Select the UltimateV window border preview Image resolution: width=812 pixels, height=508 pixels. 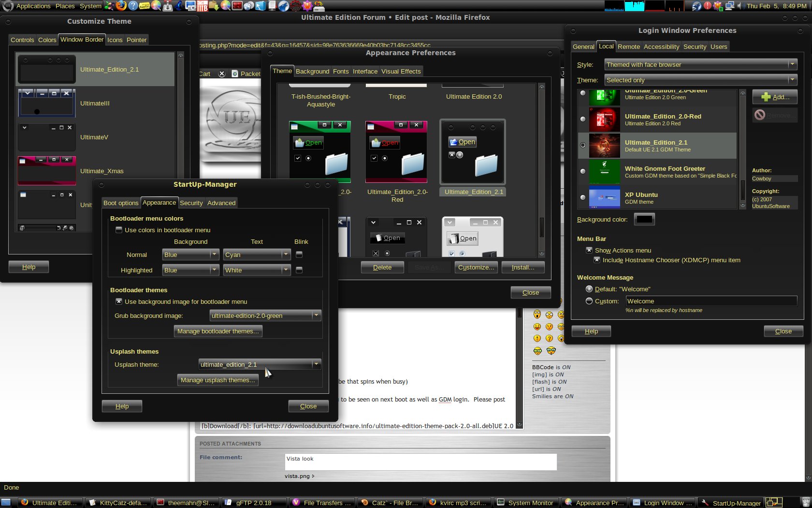click(x=46, y=137)
